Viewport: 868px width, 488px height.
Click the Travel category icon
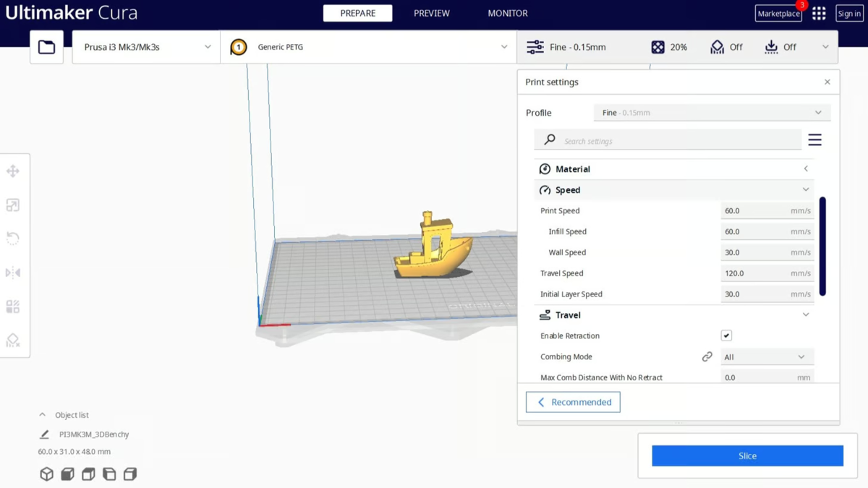545,315
